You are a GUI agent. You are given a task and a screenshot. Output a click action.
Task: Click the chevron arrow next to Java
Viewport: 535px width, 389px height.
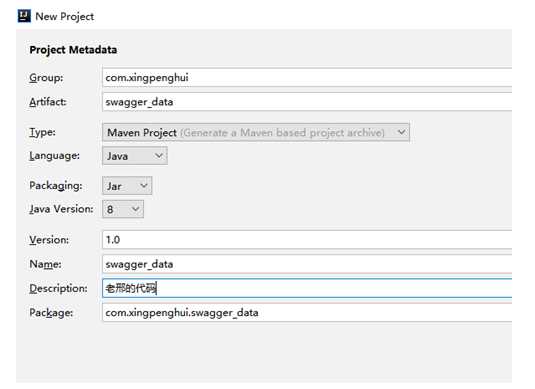point(158,156)
